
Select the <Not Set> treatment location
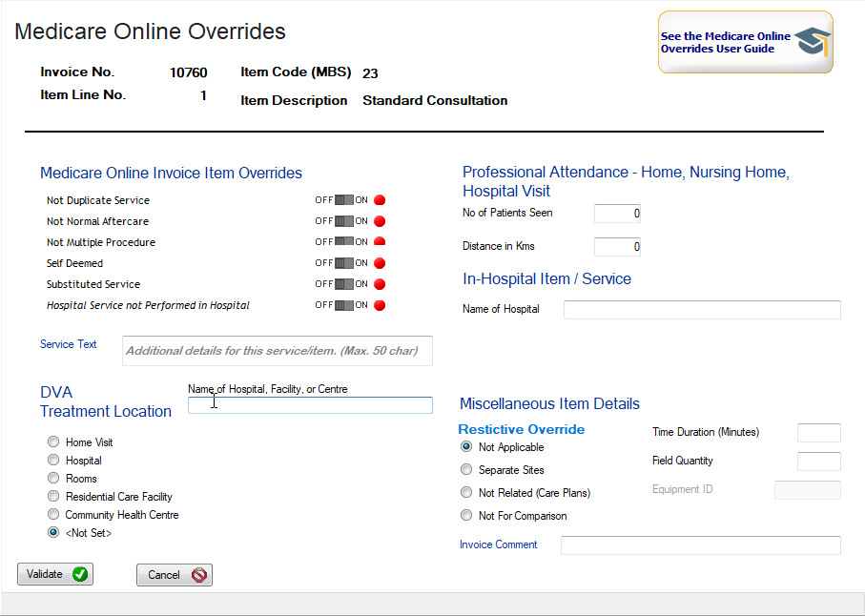53,533
